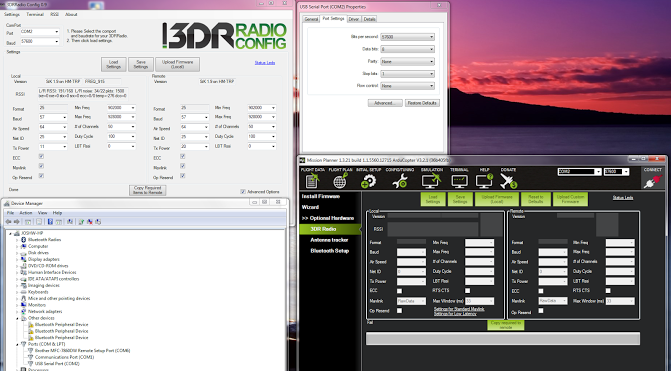
Task: Open Action menu in Device Manager
Action: click(x=26, y=213)
